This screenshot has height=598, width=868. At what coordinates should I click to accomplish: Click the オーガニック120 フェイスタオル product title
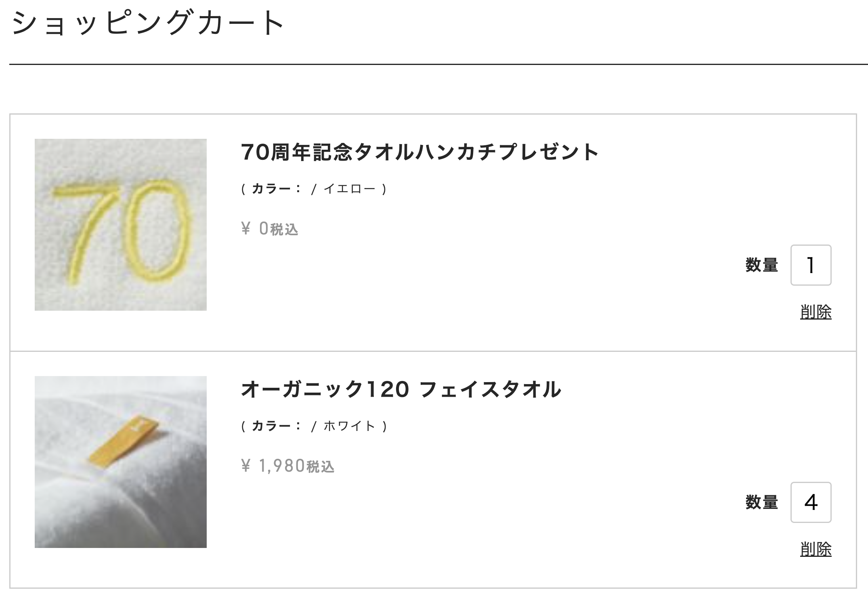point(401,389)
